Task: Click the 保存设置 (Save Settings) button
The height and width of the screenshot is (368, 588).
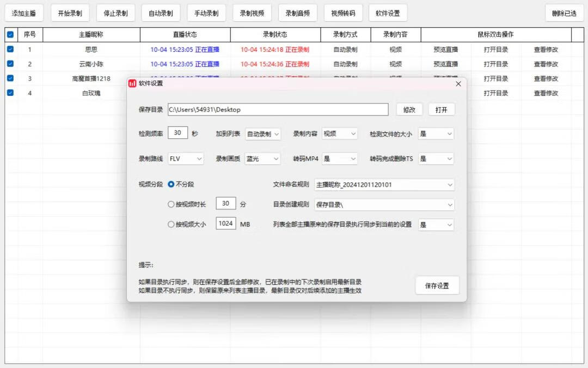Action: pos(437,285)
